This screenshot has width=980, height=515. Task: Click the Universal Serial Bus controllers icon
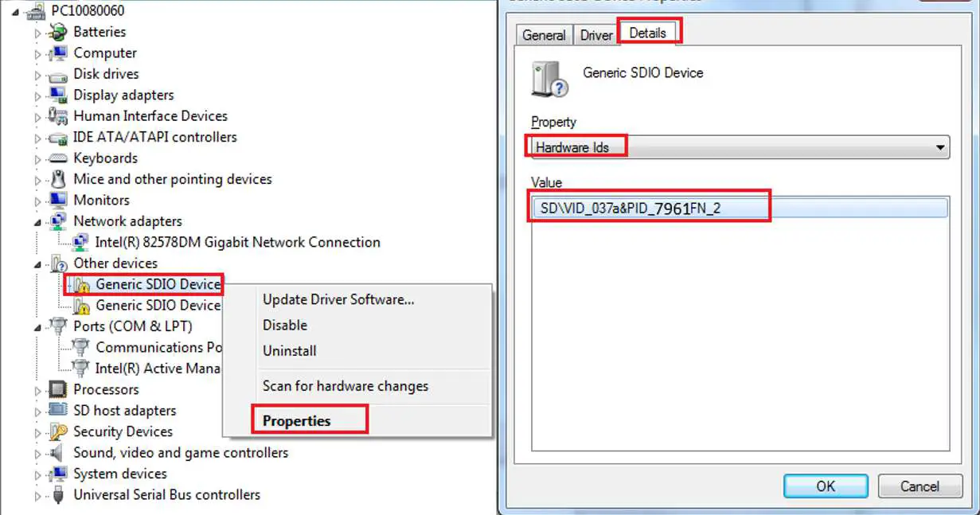click(58, 494)
